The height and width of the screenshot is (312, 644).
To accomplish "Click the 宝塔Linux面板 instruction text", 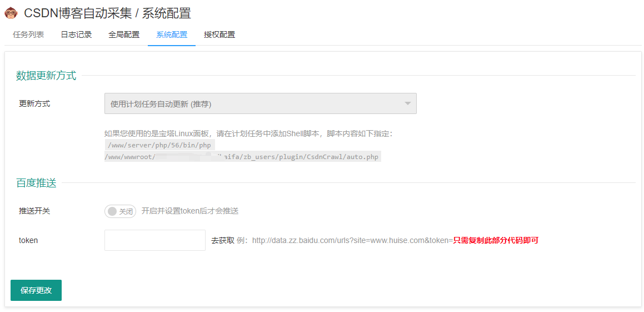I will pos(249,133).
